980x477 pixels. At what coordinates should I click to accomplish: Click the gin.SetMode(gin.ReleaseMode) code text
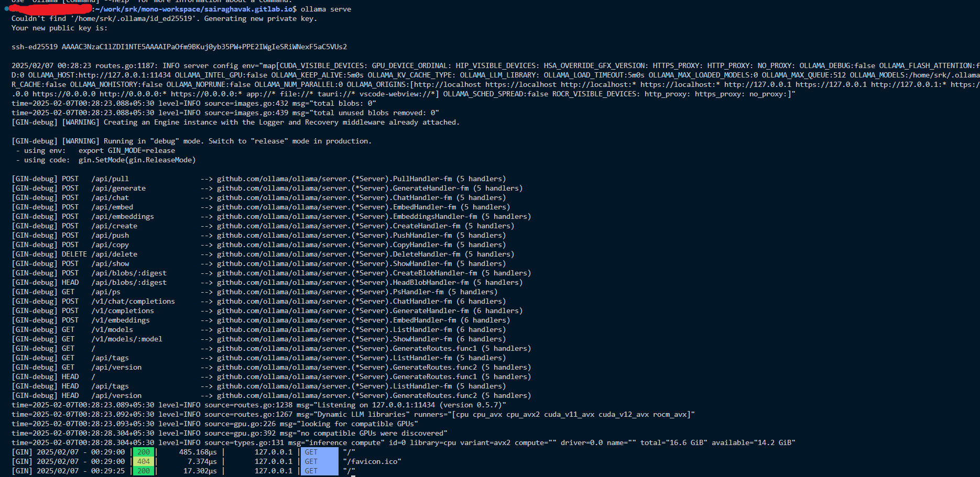click(137, 160)
